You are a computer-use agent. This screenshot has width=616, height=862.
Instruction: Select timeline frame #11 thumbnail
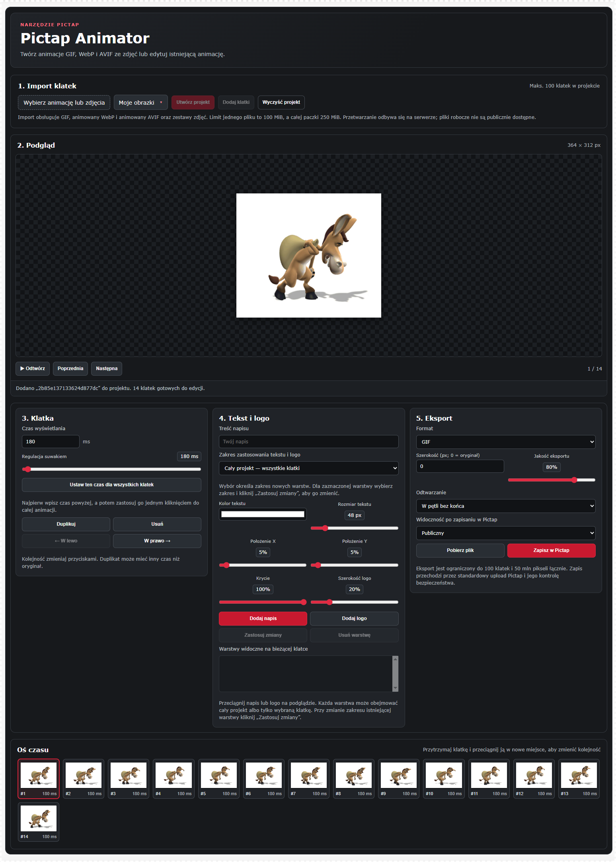(489, 779)
